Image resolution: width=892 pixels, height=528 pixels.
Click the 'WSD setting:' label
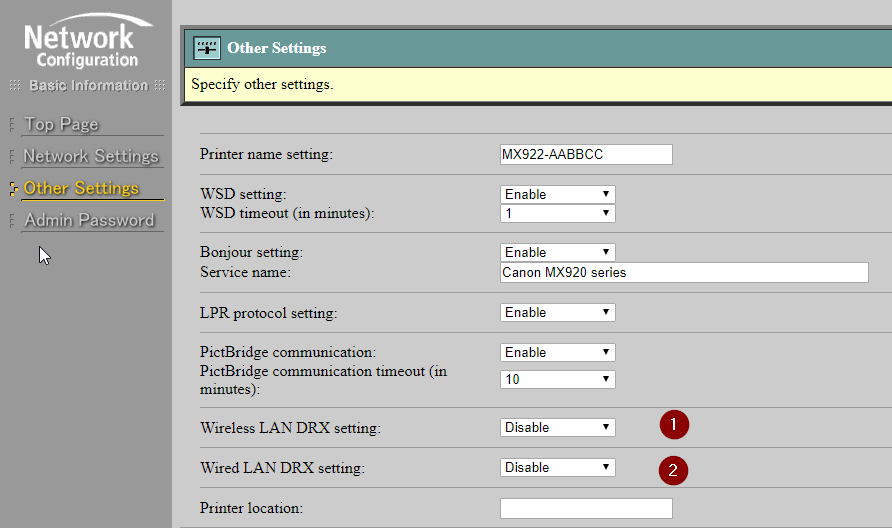243,194
